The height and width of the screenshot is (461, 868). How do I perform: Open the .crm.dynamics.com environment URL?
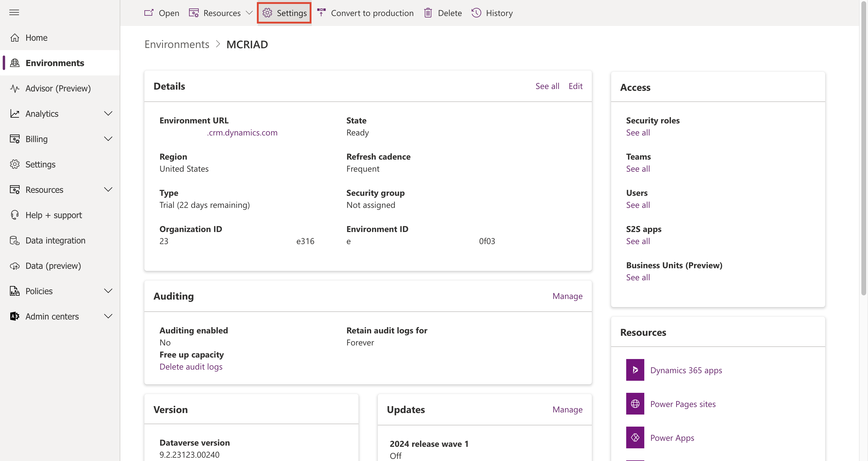point(242,132)
